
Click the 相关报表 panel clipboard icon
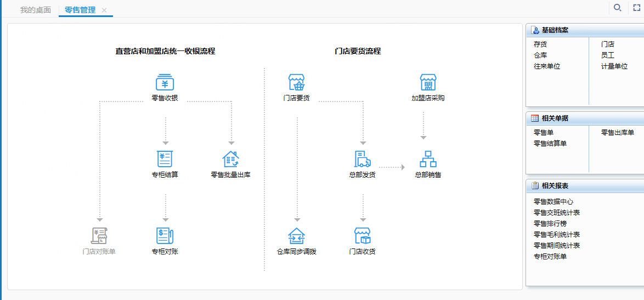pyautogui.click(x=535, y=185)
